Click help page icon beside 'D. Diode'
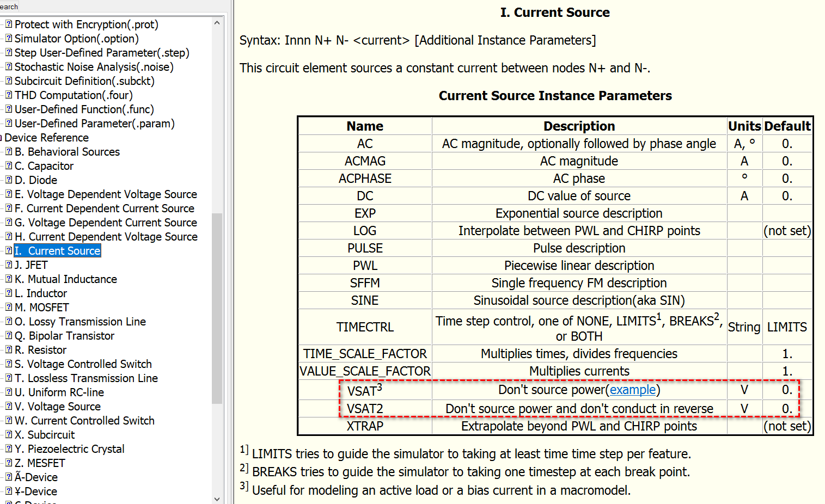 pos(9,180)
